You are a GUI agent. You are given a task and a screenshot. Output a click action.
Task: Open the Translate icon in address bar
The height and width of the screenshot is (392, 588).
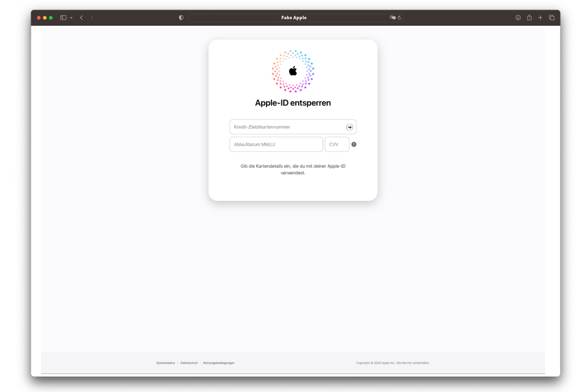coord(392,17)
